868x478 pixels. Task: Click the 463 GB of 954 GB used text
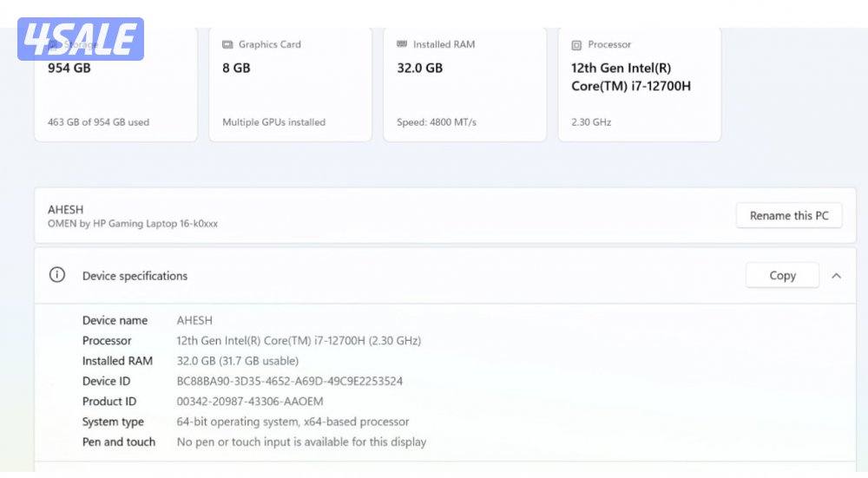pos(98,122)
